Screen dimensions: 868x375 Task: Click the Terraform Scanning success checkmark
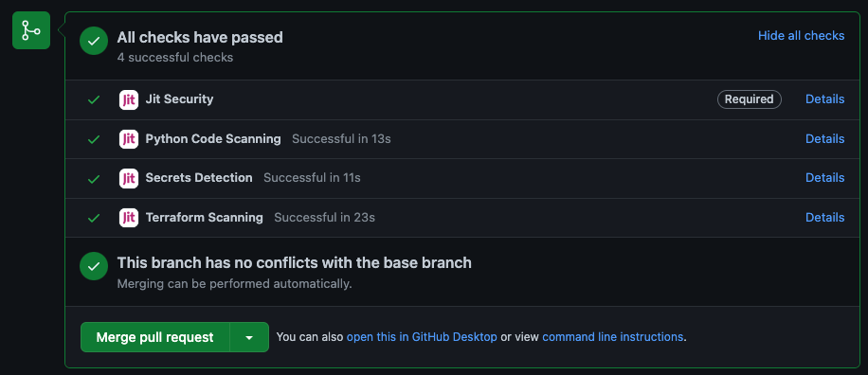click(x=94, y=218)
